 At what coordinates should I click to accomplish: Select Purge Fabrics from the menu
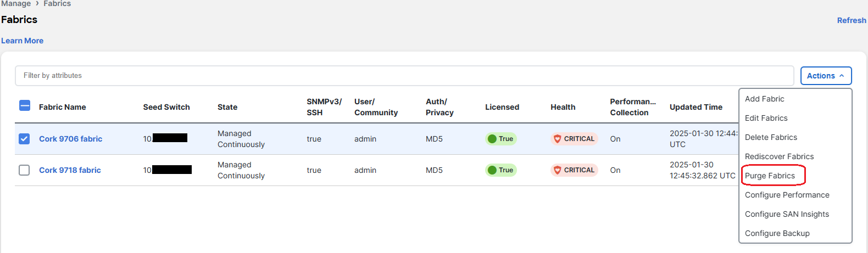770,176
